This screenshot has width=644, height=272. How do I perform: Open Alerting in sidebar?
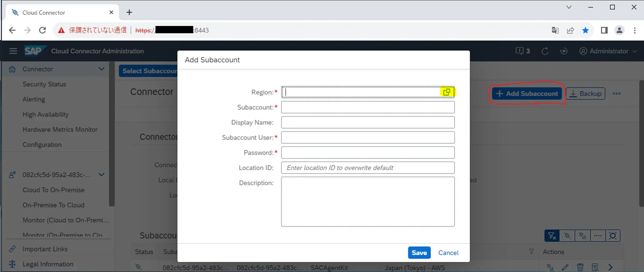pos(34,99)
